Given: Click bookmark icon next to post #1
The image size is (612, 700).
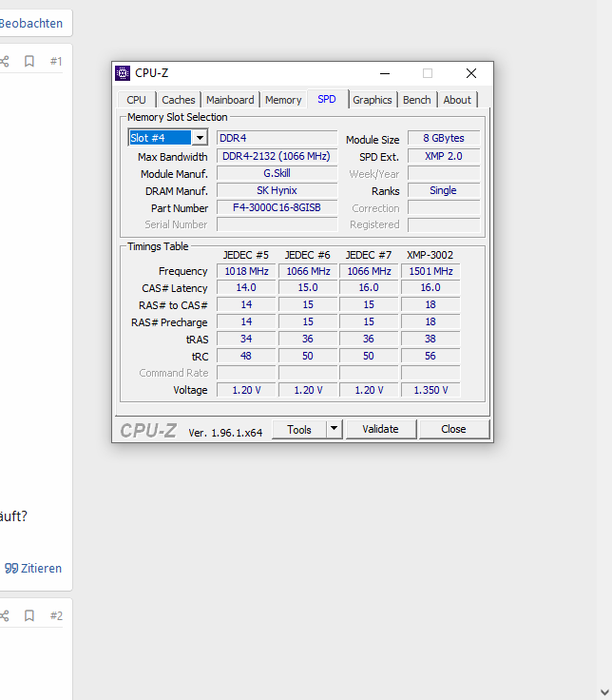Looking at the screenshot, I should (x=29, y=61).
